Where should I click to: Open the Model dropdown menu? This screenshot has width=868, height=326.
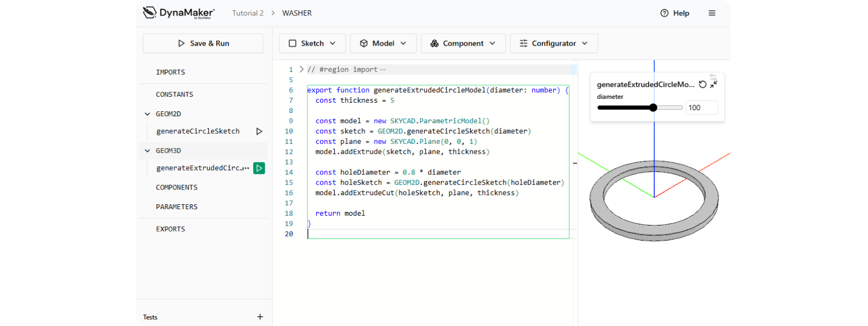[x=383, y=43]
